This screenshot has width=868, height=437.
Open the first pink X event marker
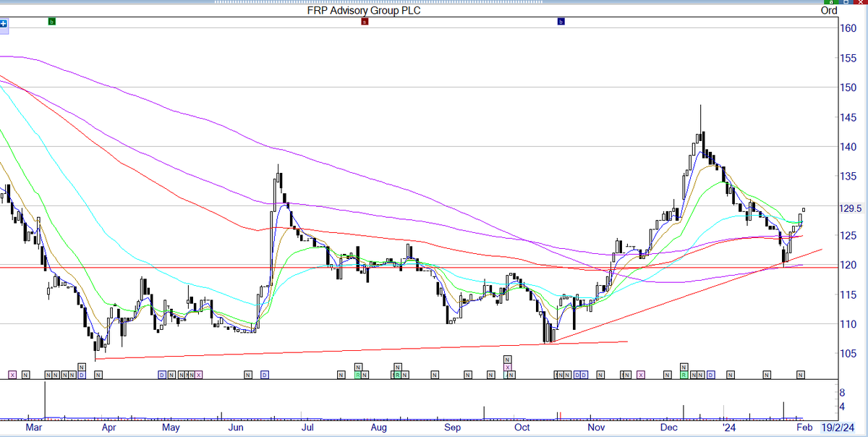point(12,375)
